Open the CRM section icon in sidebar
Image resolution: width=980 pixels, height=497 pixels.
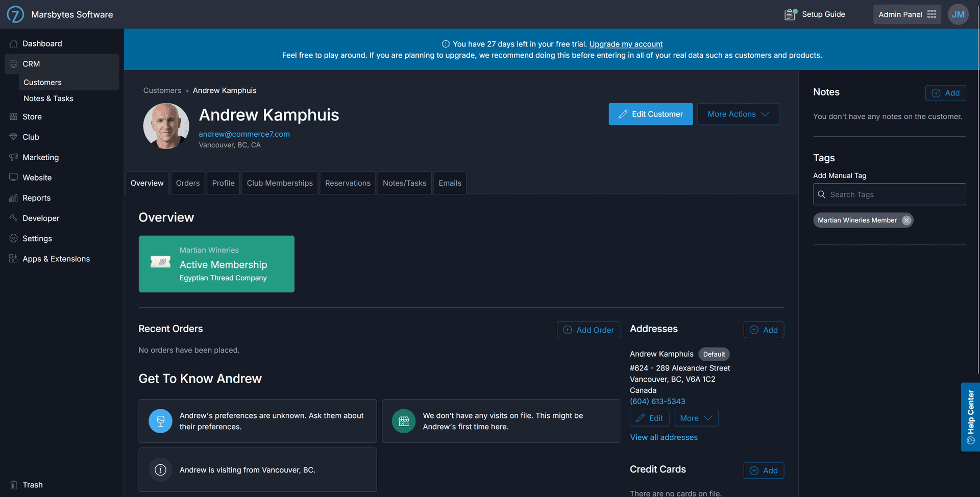[13, 63]
